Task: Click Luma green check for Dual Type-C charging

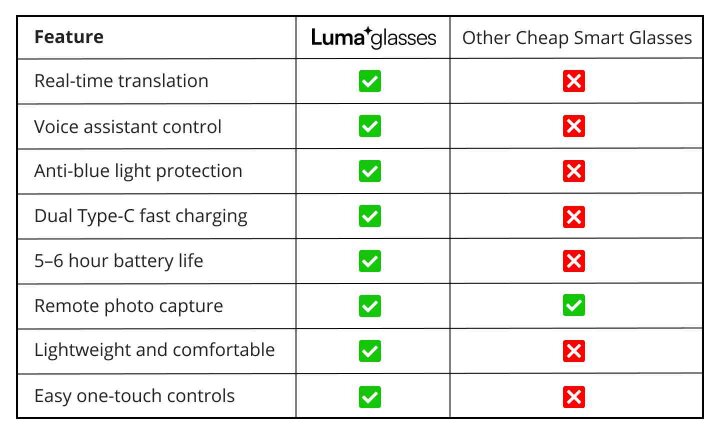Action: coord(370,216)
